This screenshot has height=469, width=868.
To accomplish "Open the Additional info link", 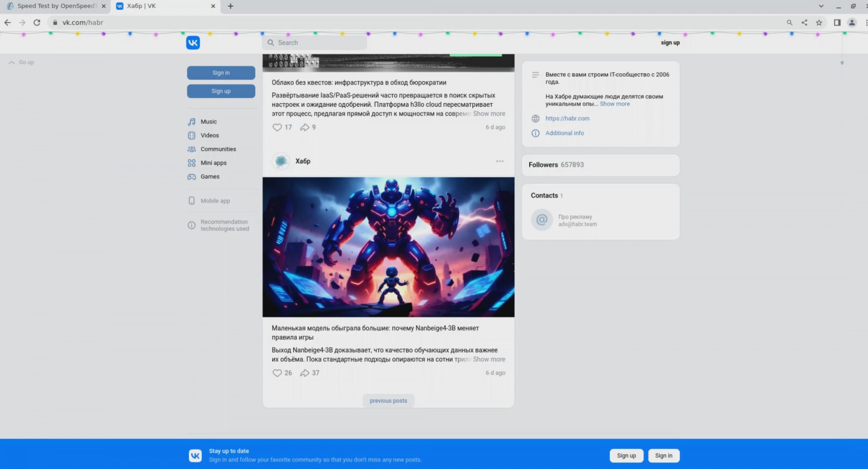I will tap(565, 134).
